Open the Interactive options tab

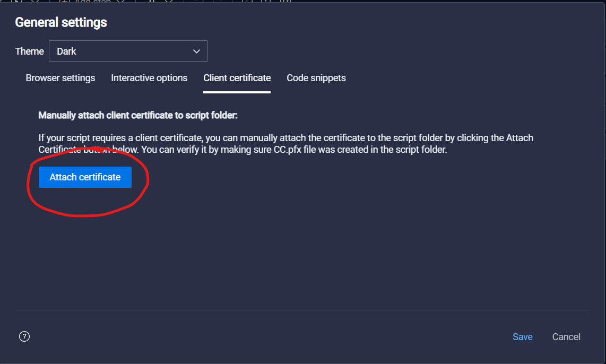(149, 78)
